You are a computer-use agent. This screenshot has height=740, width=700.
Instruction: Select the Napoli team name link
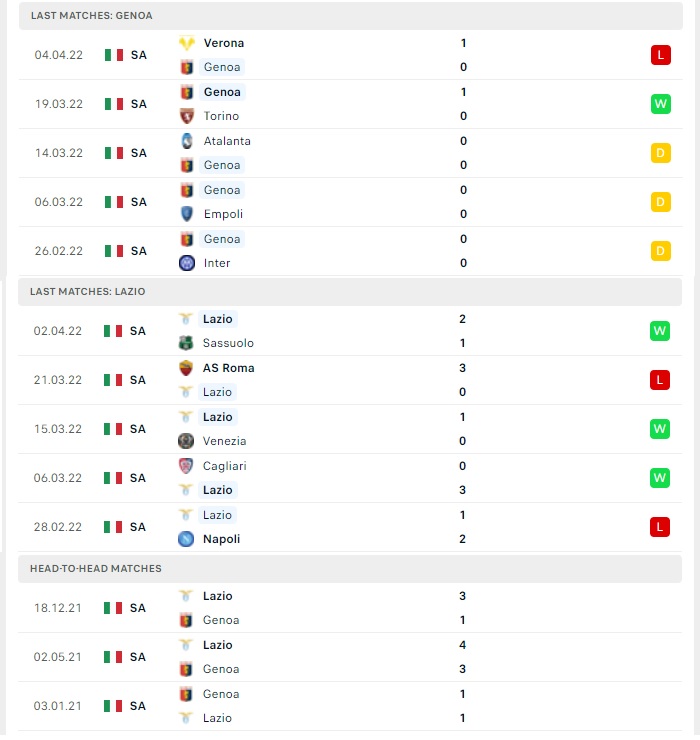(x=221, y=538)
